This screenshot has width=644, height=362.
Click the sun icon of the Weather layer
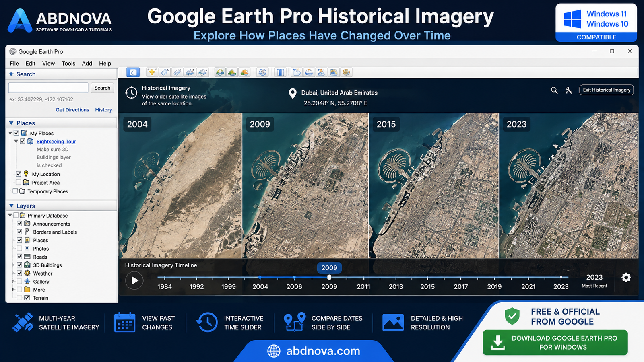pyautogui.click(x=27, y=273)
